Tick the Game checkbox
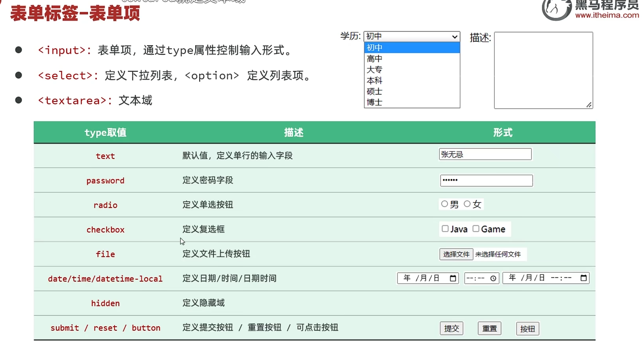644x356 pixels. coord(476,229)
